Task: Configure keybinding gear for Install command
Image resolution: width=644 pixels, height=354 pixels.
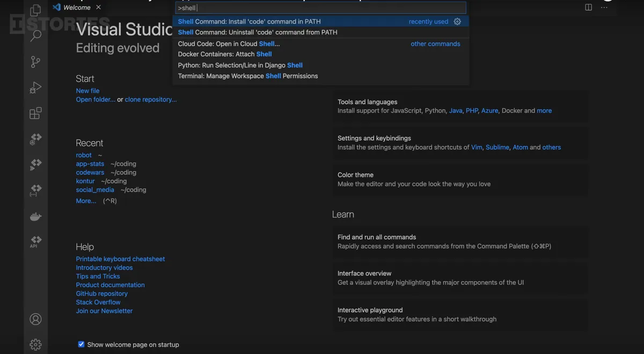Action: 457,21
